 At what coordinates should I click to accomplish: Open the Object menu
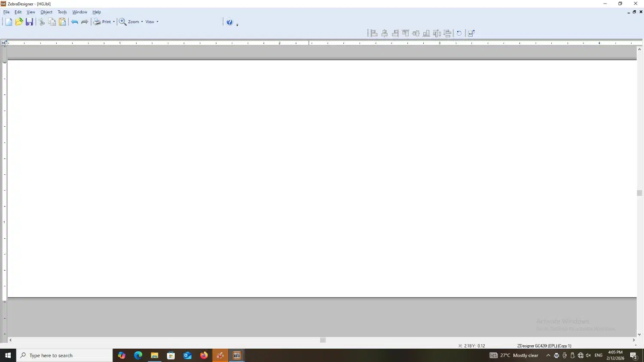tap(46, 12)
